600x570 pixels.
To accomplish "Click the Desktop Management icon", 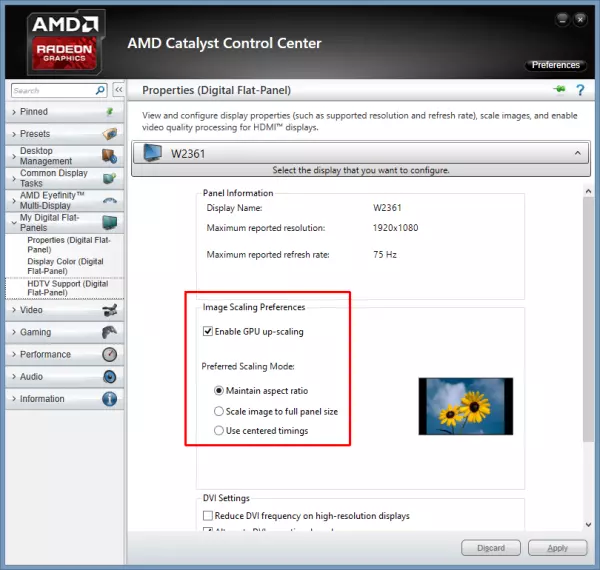I will (109, 156).
